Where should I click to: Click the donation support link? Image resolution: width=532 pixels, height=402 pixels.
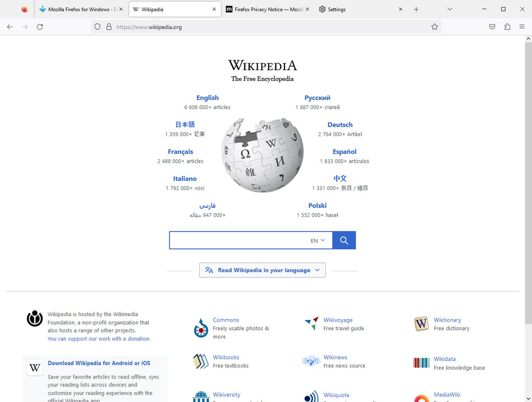point(99,339)
